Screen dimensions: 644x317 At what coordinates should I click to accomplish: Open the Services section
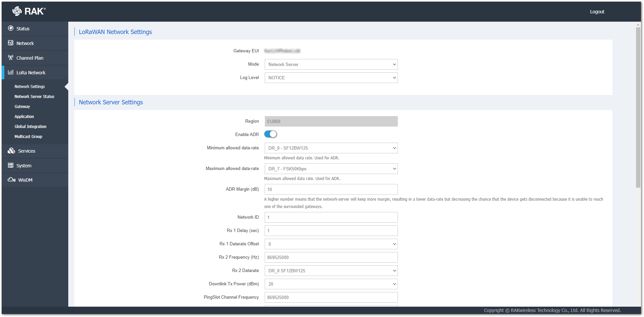pos(26,151)
